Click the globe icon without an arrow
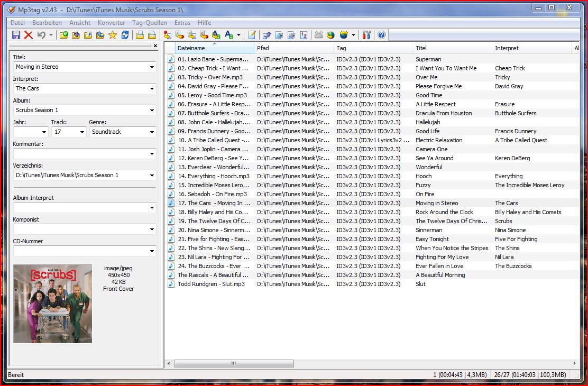This screenshot has width=588, height=386. pyautogui.click(x=330, y=35)
